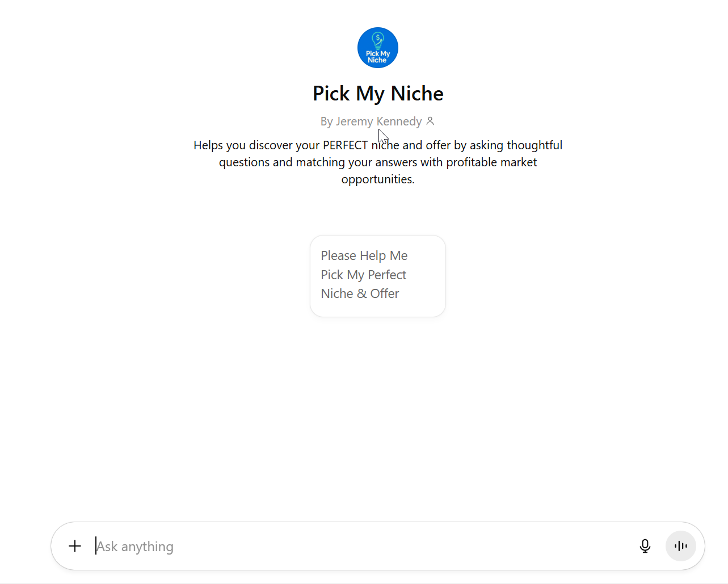728x584 pixels.
Task: Click an empty part of the message bar
Action: (x=397, y=546)
